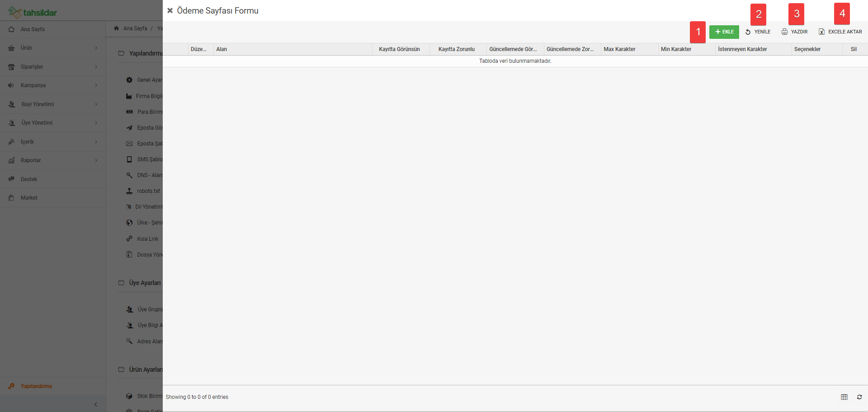The image size is (868, 412).
Task: Click the Ülke - Şehir globe icon
Action: pos(129,223)
